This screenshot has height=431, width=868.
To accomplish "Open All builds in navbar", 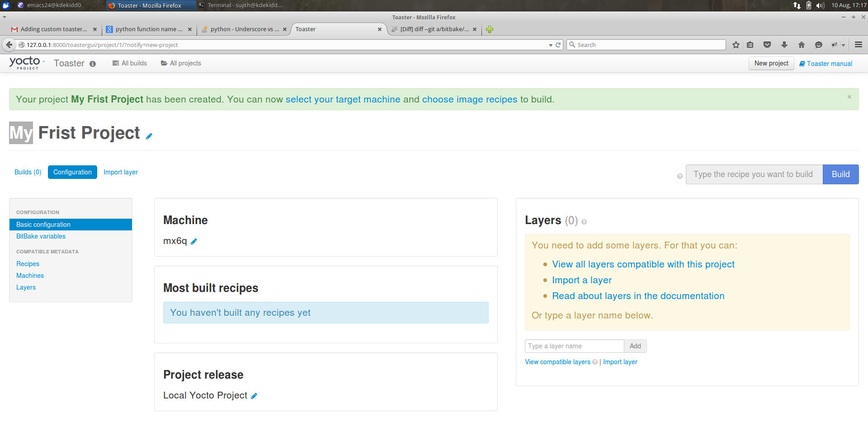I will click(130, 63).
